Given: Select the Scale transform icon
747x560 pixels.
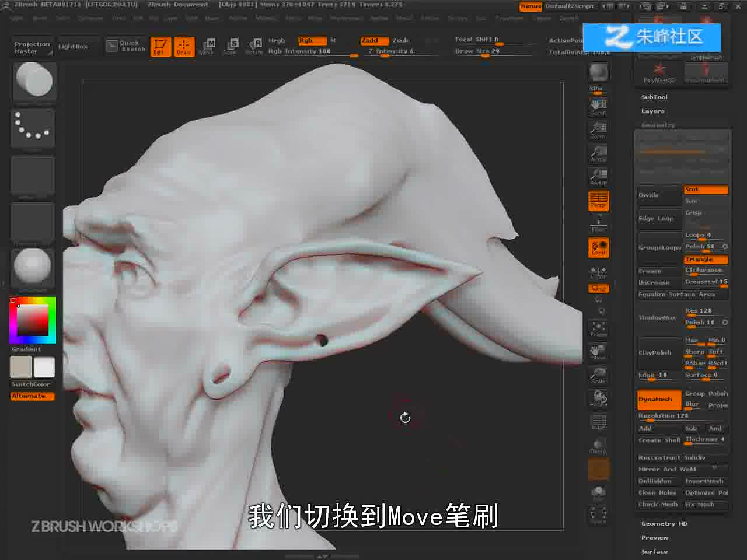Looking at the screenshot, I should [230, 47].
